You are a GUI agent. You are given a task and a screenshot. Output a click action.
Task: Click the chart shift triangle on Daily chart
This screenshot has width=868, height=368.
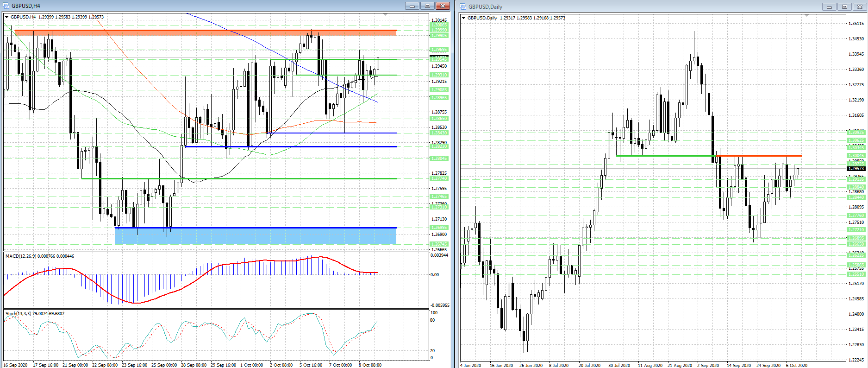pos(806,16)
